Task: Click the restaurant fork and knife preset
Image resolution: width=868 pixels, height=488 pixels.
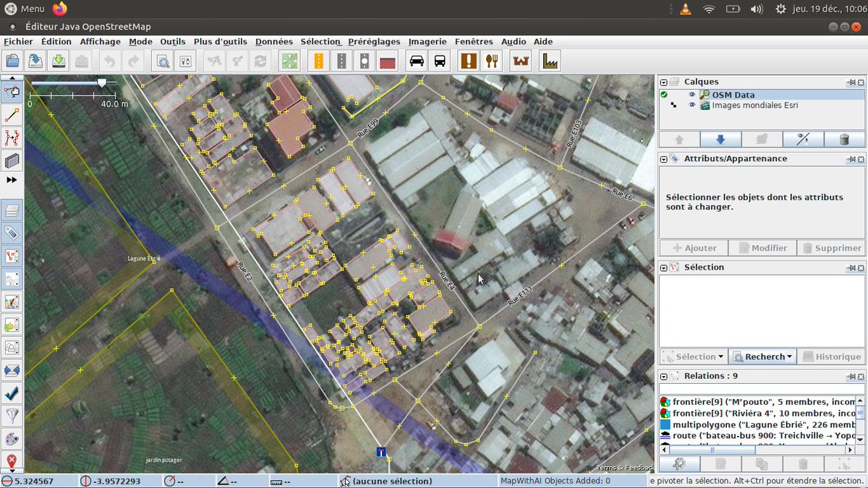Action: coord(493,61)
